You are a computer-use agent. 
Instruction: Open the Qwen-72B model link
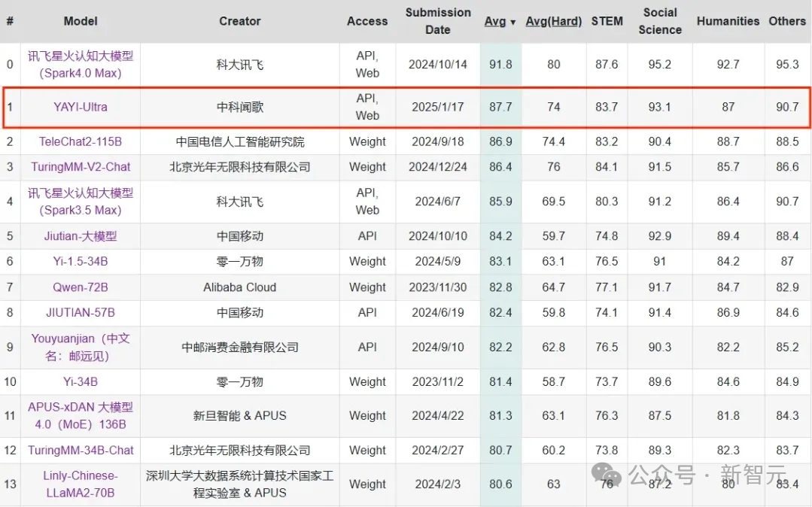click(81, 287)
